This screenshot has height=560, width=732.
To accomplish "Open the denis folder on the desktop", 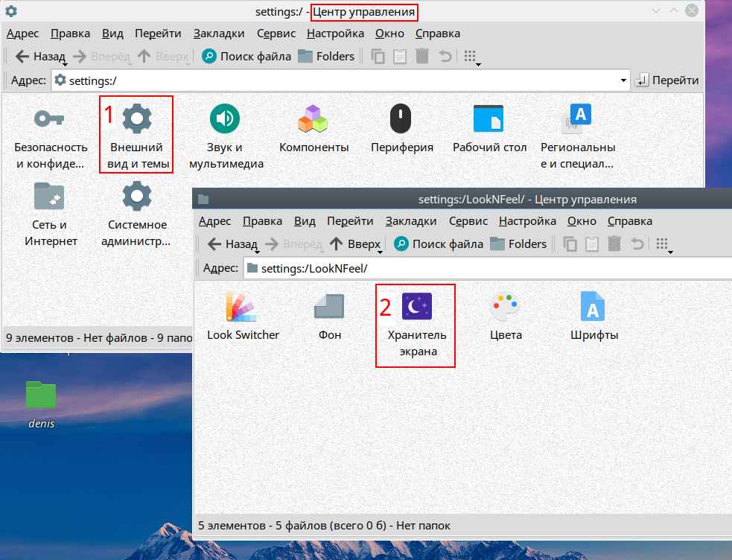I will (x=41, y=395).
